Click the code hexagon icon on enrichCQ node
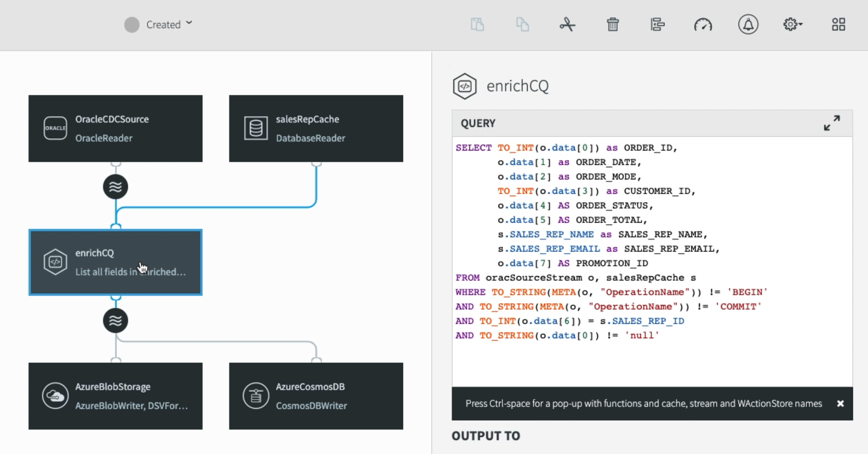Image resolution: width=868 pixels, height=454 pixels. 55,262
